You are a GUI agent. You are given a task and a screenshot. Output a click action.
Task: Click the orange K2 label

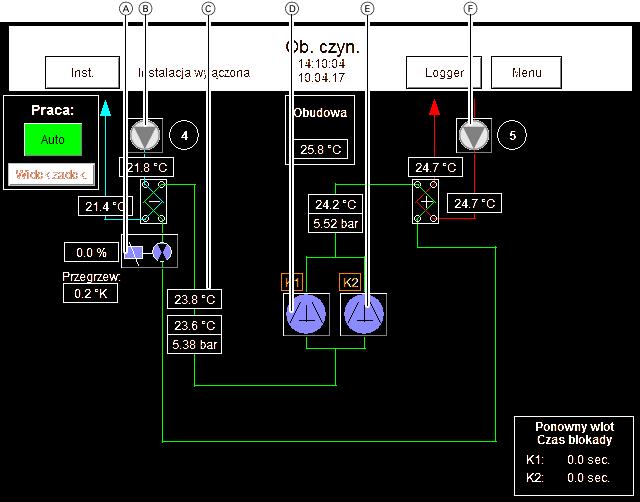[x=350, y=282]
